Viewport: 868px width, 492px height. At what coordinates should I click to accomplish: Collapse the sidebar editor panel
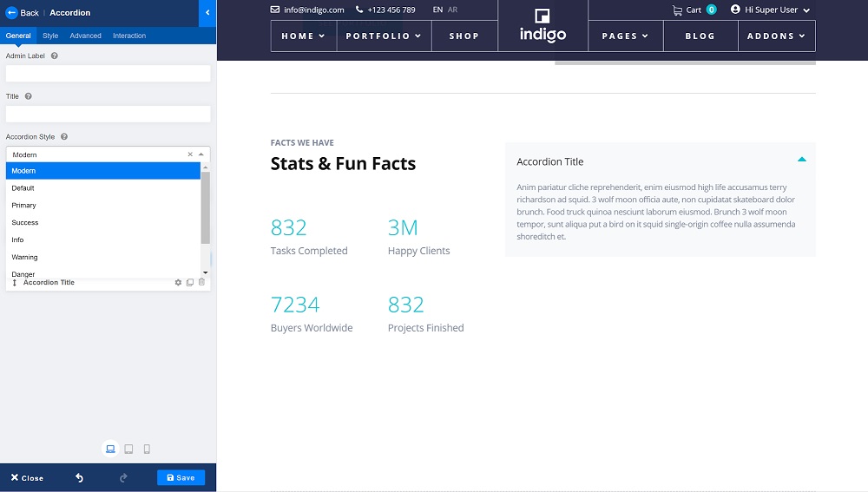[207, 13]
